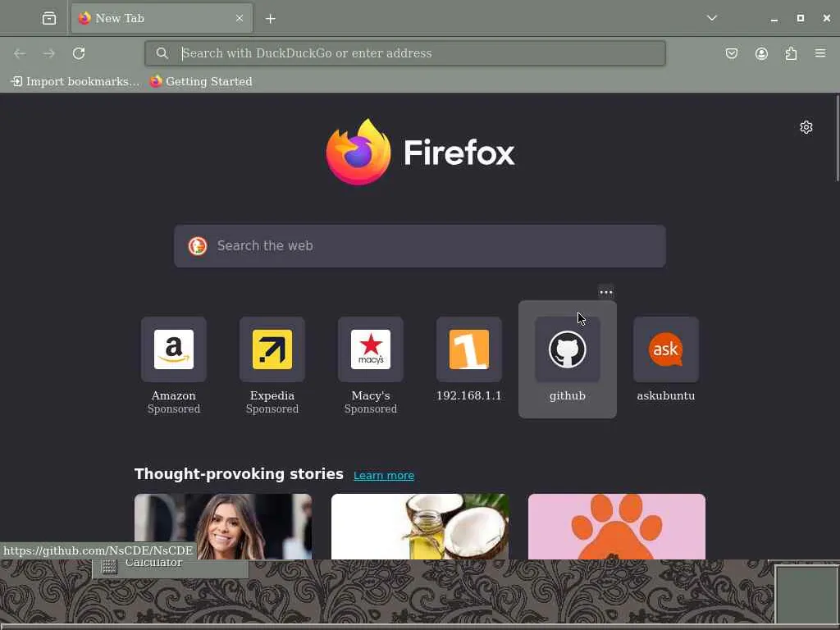Screen dimensions: 840x630
Task: Click the Thought-provoking stories heading
Action: tap(239, 474)
